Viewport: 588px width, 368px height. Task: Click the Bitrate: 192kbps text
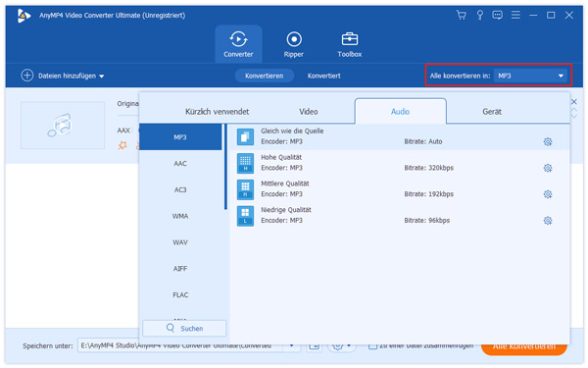pos(428,194)
